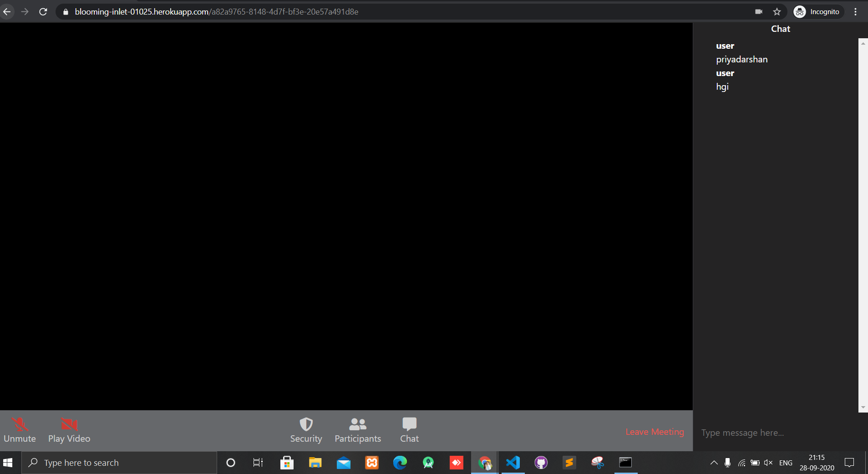This screenshot has width=868, height=474.
Task: Click the address bar URL
Action: [216, 12]
